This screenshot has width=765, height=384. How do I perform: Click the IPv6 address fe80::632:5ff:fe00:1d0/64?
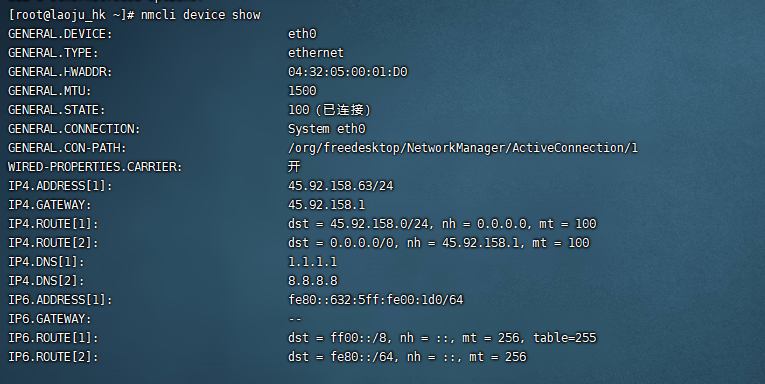(x=375, y=300)
